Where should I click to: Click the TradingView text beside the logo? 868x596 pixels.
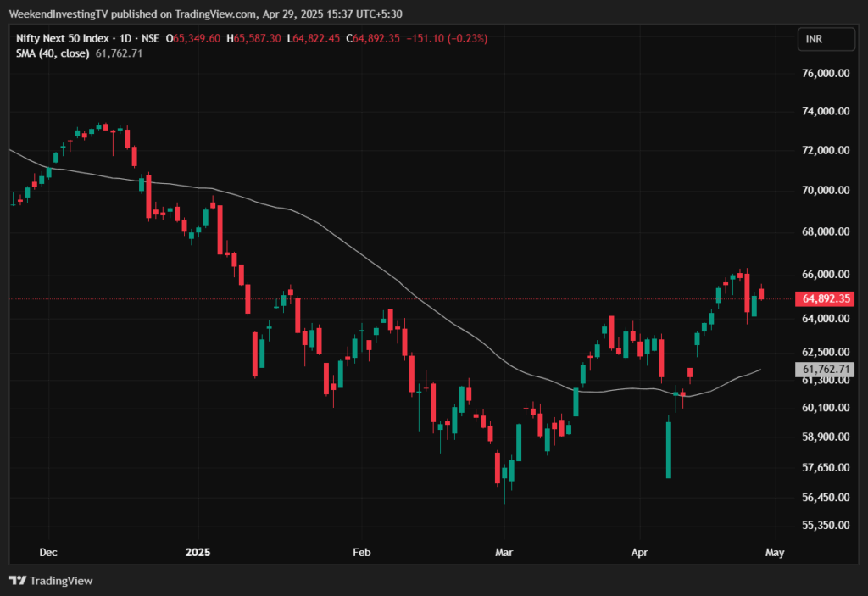(61, 581)
